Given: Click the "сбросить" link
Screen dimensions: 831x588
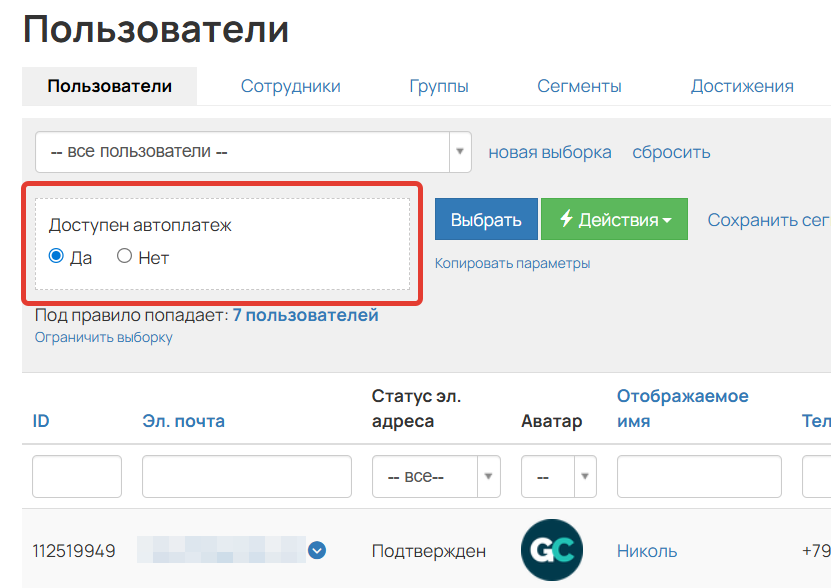Looking at the screenshot, I should pos(670,151).
